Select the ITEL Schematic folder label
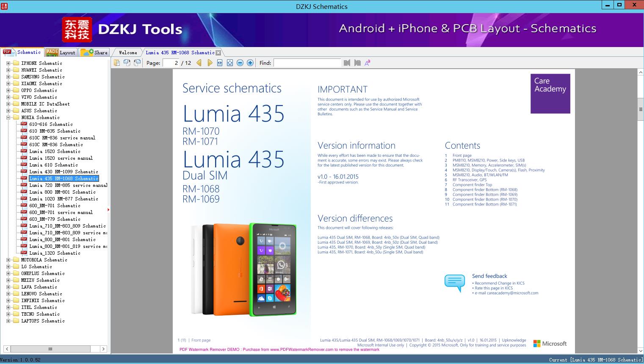This screenshot has width=644, height=364. (x=39, y=307)
